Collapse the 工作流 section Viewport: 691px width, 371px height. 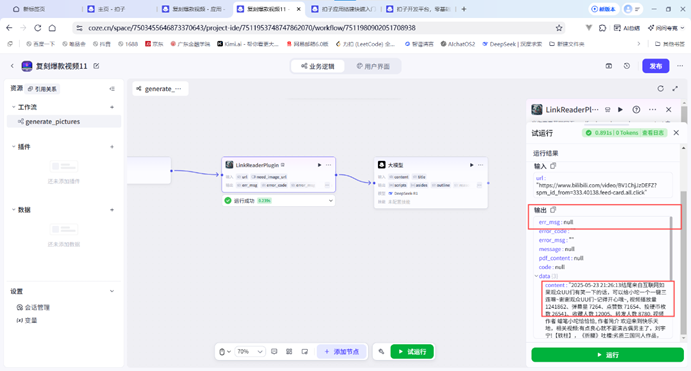pyautogui.click(x=13, y=107)
